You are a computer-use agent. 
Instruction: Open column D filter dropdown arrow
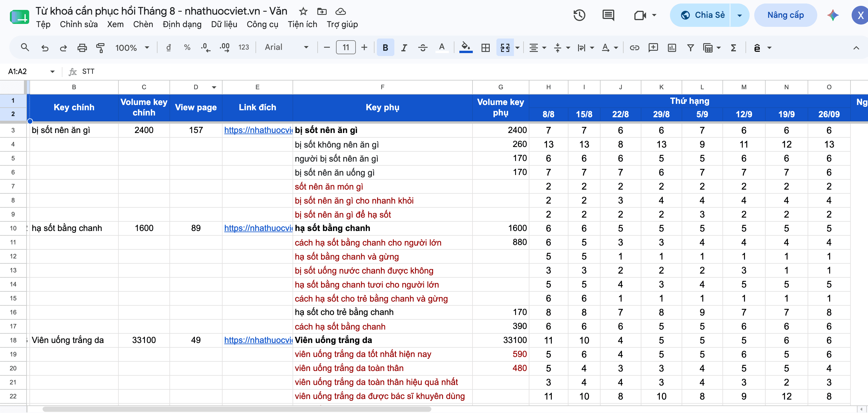(213, 87)
